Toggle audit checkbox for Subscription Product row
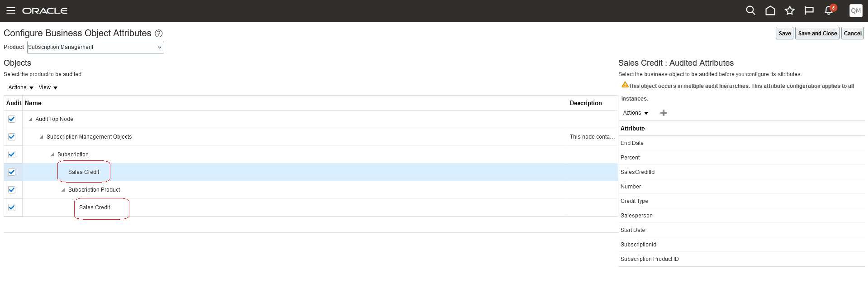This screenshot has height=294, width=868. pos(12,190)
